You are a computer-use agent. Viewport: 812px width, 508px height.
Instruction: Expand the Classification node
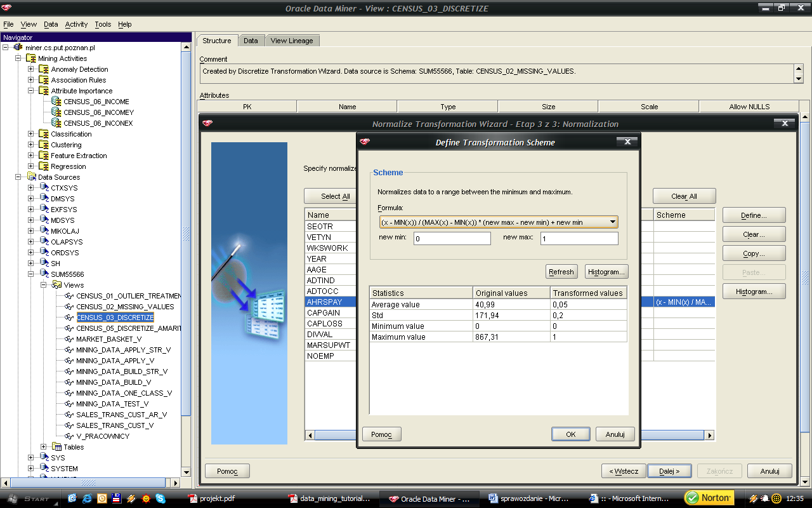pyautogui.click(x=31, y=134)
